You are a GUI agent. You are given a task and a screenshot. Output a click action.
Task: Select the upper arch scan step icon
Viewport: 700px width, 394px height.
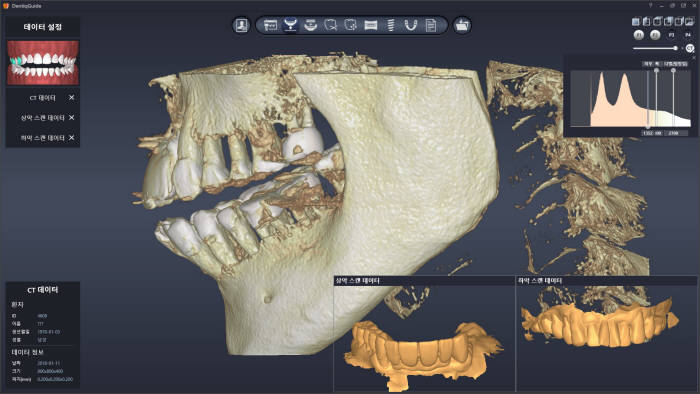click(291, 25)
